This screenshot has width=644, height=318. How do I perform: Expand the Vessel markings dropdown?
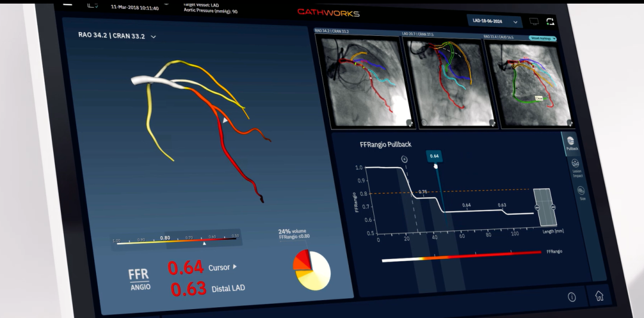click(x=543, y=38)
